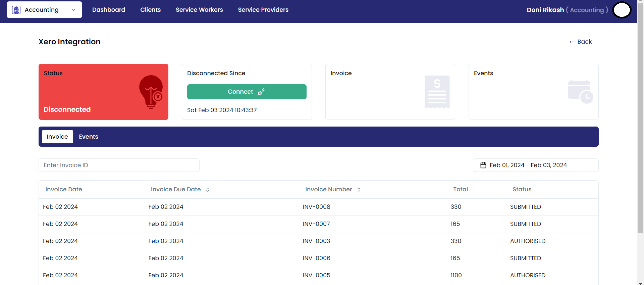This screenshot has height=285, width=644.
Task: Focus the Enter Invoice ID field
Action: pos(119,165)
